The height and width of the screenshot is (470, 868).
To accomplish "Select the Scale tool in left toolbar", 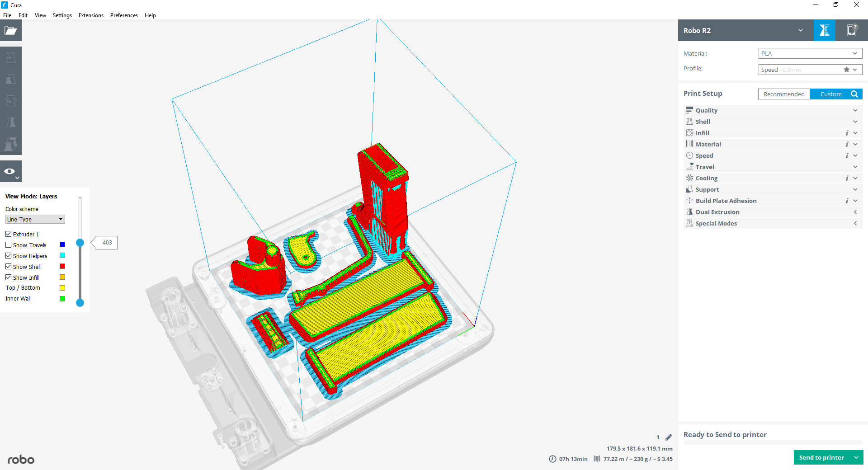I will tap(11, 79).
